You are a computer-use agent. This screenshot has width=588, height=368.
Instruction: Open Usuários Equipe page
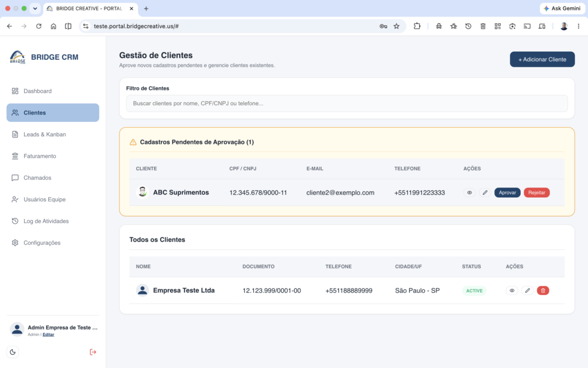click(52, 200)
